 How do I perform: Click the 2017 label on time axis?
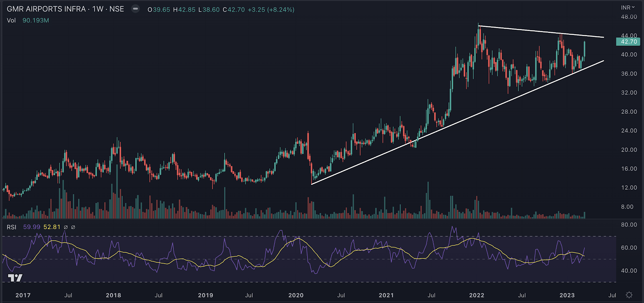[x=23, y=295]
